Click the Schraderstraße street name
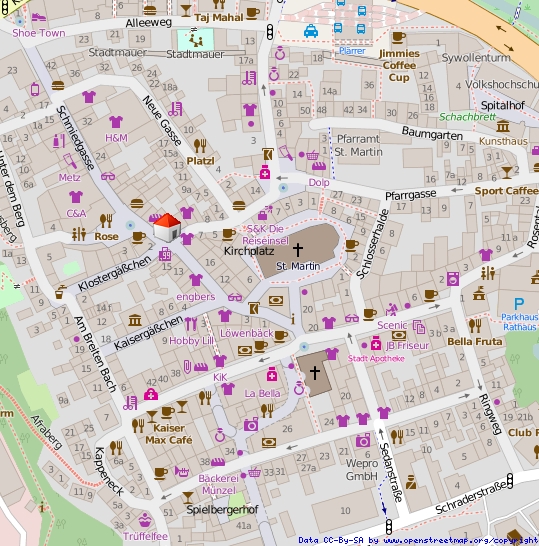This screenshot has width=539, height=546. pyautogui.click(x=471, y=498)
